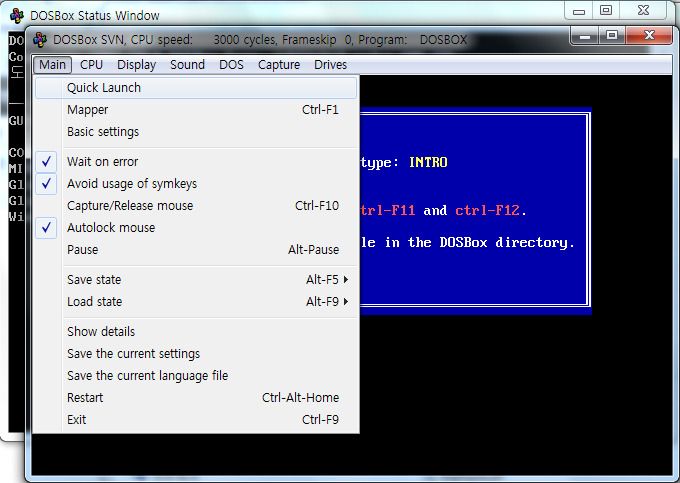
Task: Choose Save the current language file
Action: tap(196, 376)
